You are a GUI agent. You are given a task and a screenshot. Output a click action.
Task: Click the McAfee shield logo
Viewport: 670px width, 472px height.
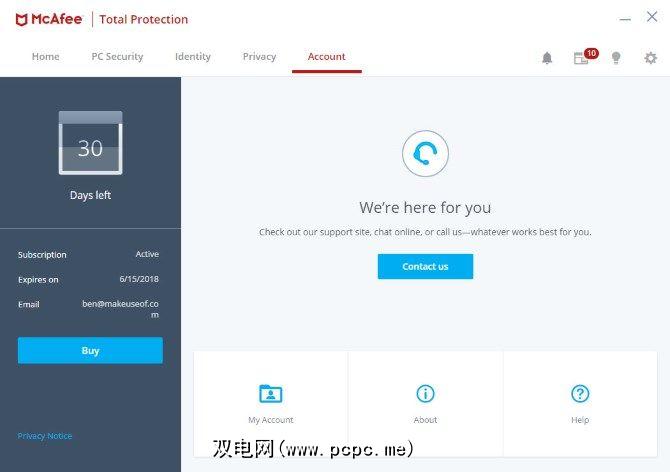21,19
